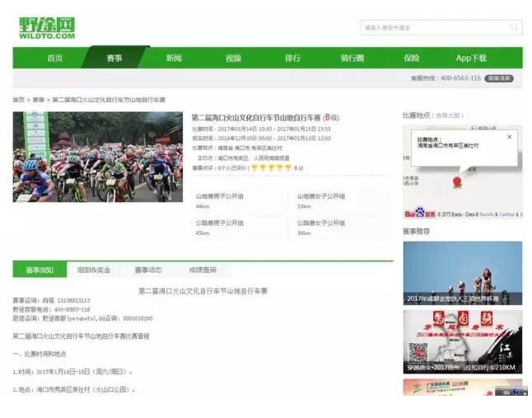Image resolution: width=532 pixels, height=418 pixels.
Task: Switch to the 赛事须知 tab
Action: pos(40,270)
